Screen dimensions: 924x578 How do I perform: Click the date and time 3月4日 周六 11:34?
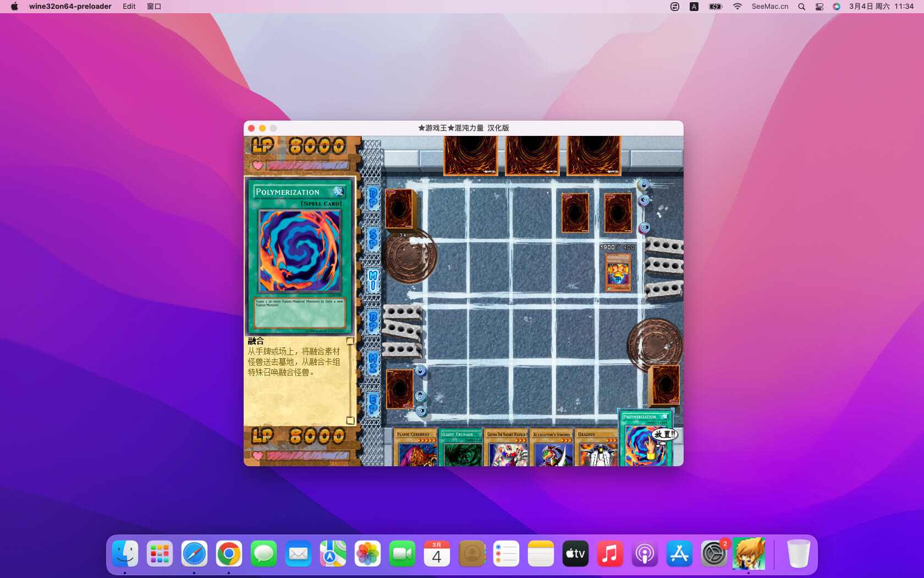pyautogui.click(x=881, y=7)
